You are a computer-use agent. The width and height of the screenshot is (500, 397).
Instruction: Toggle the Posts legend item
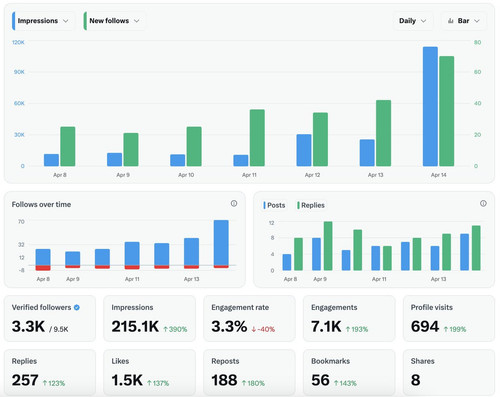click(x=274, y=205)
